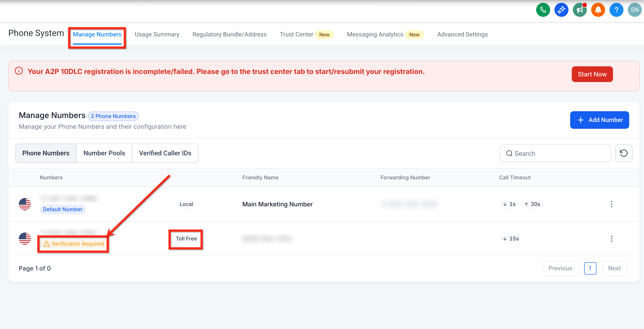Image resolution: width=644 pixels, height=329 pixels.
Task: Click the help question mark icon
Action: click(616, 10)
